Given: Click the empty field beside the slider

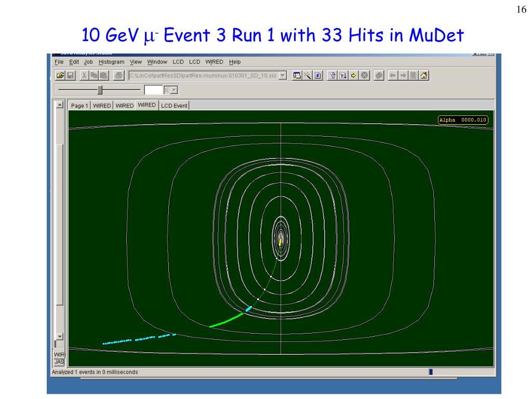Looking at the screenshot, I should click(154, 90).
